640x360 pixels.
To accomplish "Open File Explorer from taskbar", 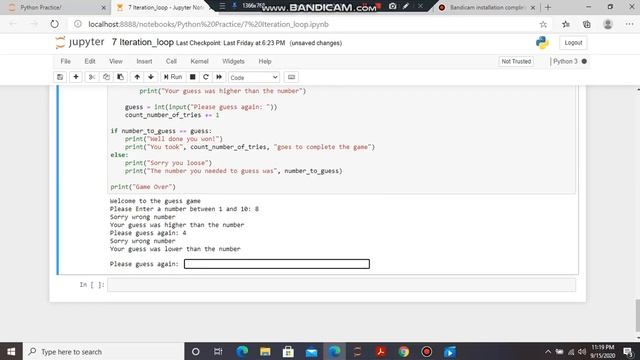I will pyautogui.click(x=265, y=351).
